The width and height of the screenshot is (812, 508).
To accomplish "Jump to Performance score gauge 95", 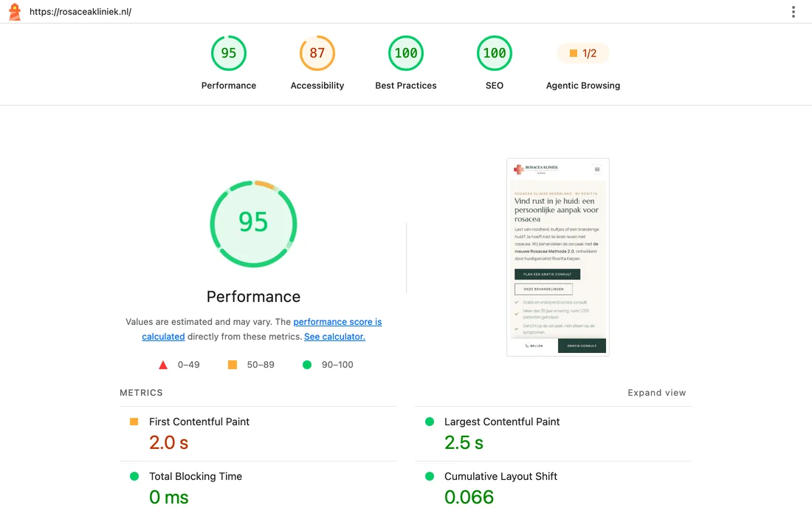I will point(228,53).
